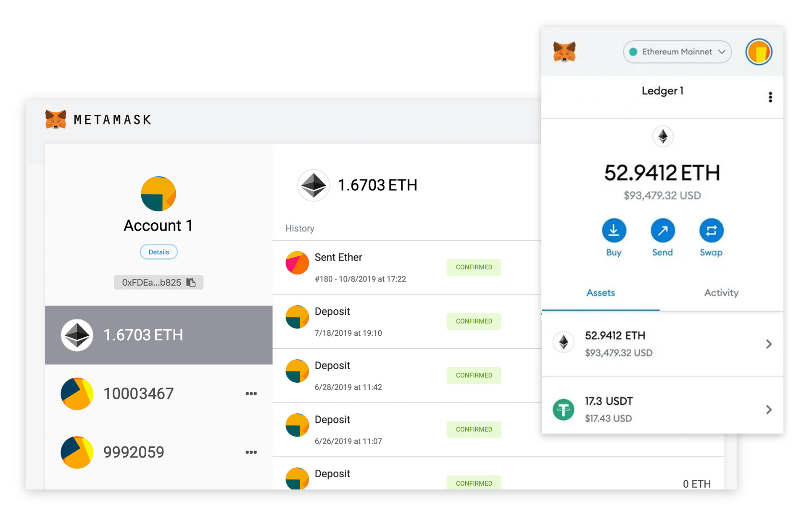Open the options menu for token 9992059
Screen dimensions: 812x526
[251, 452]
